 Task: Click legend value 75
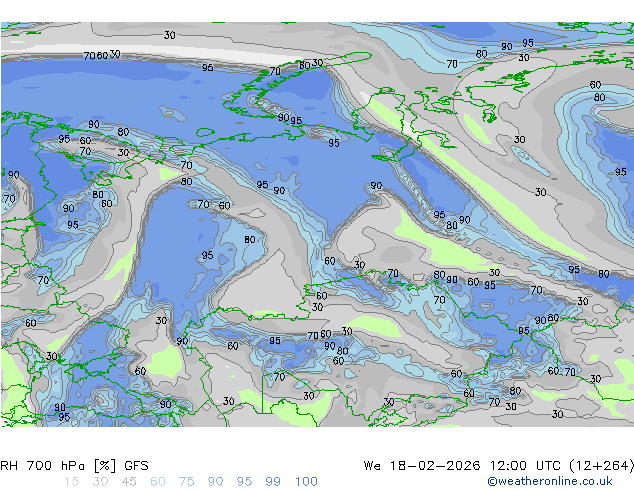click(186, 482)
